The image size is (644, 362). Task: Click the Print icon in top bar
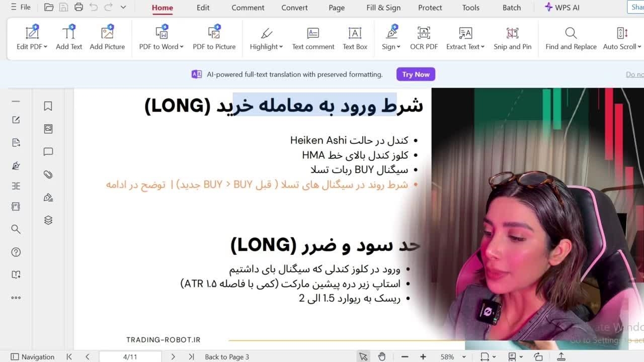[78, 7]
